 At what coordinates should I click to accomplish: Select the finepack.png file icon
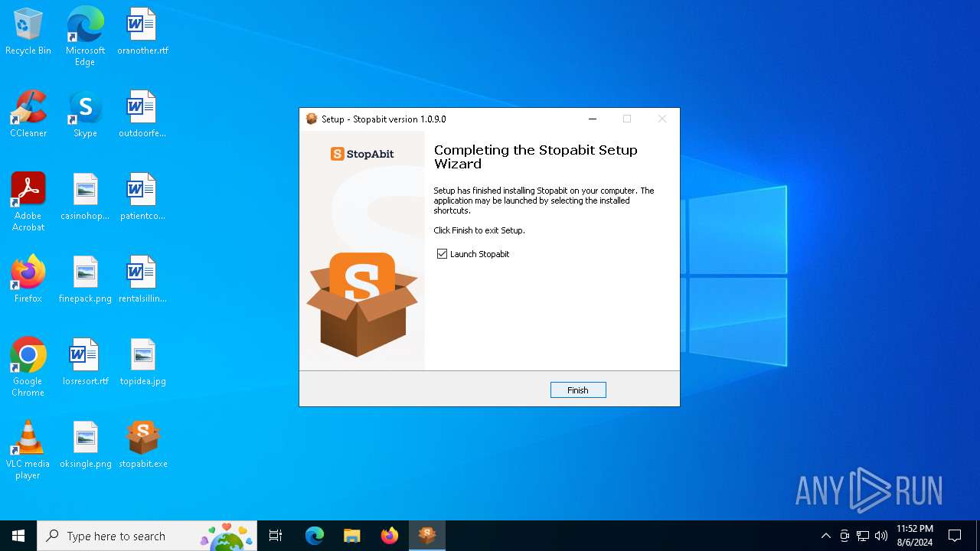click(x=85, y=279)
